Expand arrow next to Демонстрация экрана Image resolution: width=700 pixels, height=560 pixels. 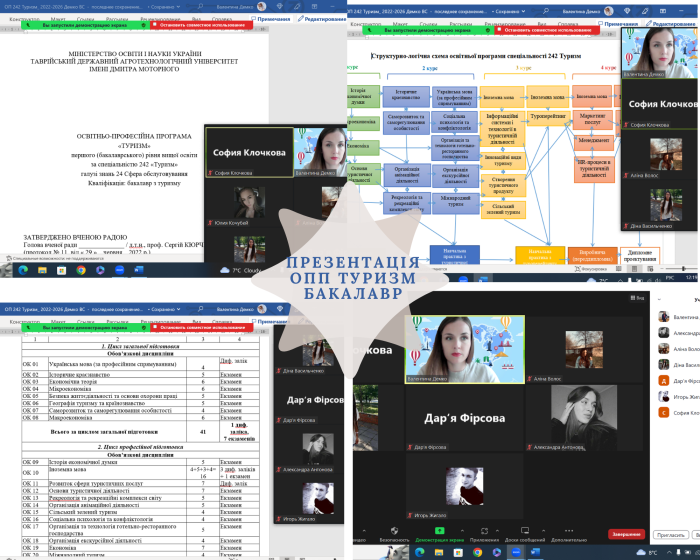point(462,531)
